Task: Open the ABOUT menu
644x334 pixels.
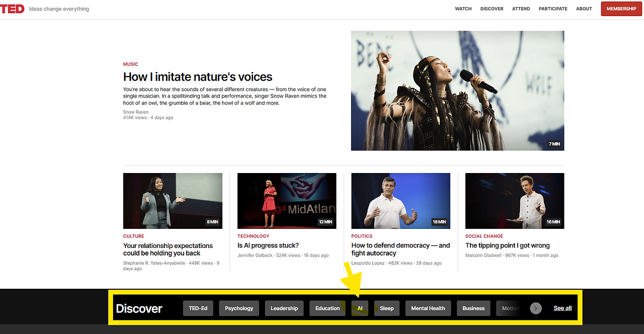Action: click(584, 9)
